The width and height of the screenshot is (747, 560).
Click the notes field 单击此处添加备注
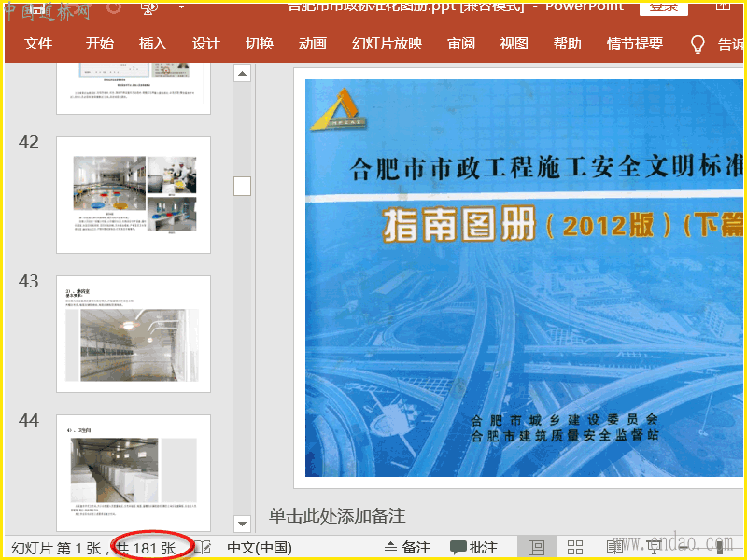pos(337,516)
